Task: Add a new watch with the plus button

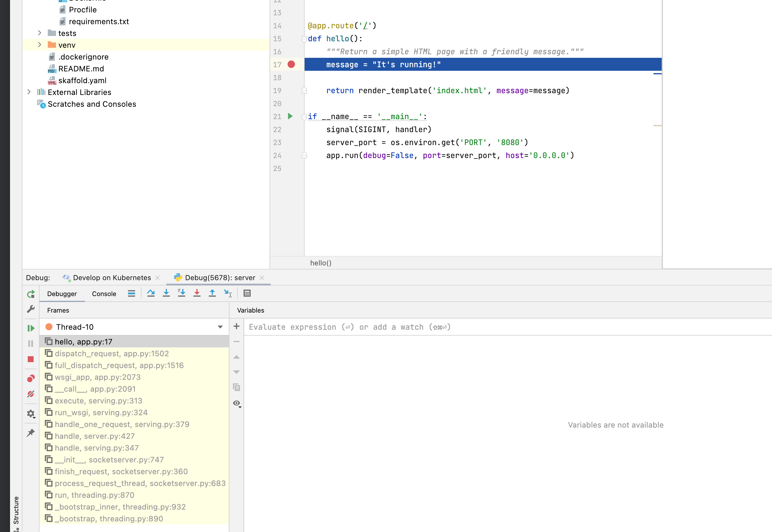Action: point(236,326)
